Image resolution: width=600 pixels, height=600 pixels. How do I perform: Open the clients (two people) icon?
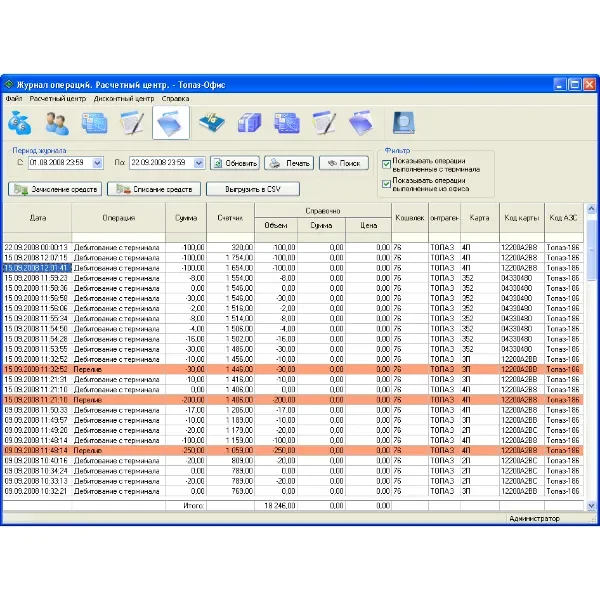57,123
